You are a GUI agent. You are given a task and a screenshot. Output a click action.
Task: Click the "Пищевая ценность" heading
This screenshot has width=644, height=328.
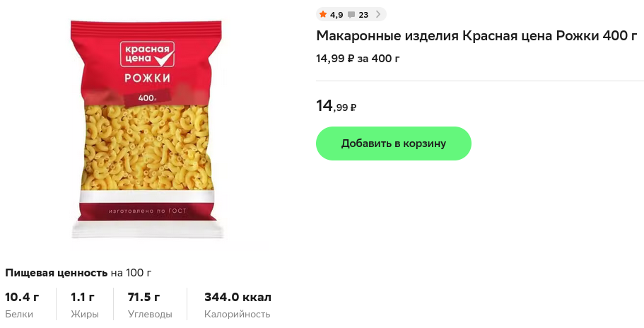coord(56,272)
